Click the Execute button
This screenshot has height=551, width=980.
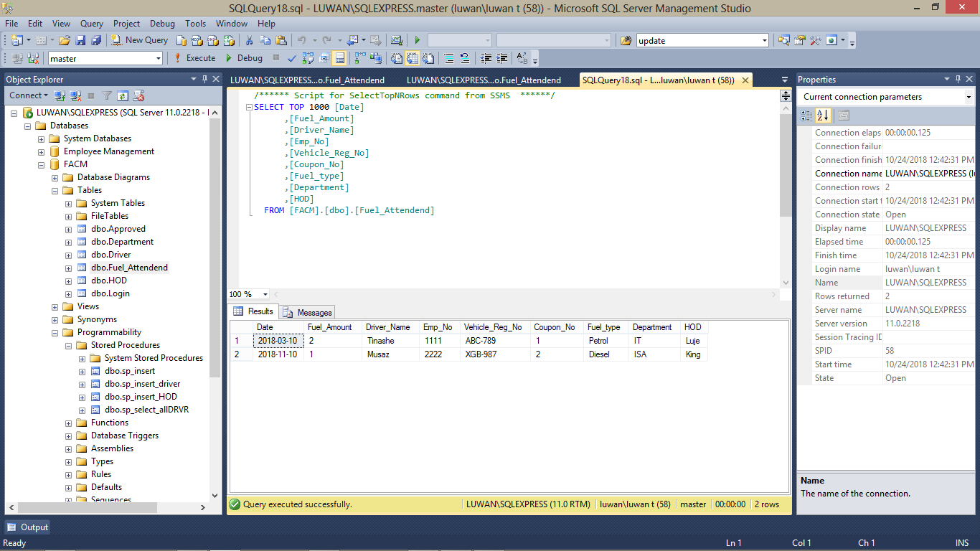[x=194, y=58]
